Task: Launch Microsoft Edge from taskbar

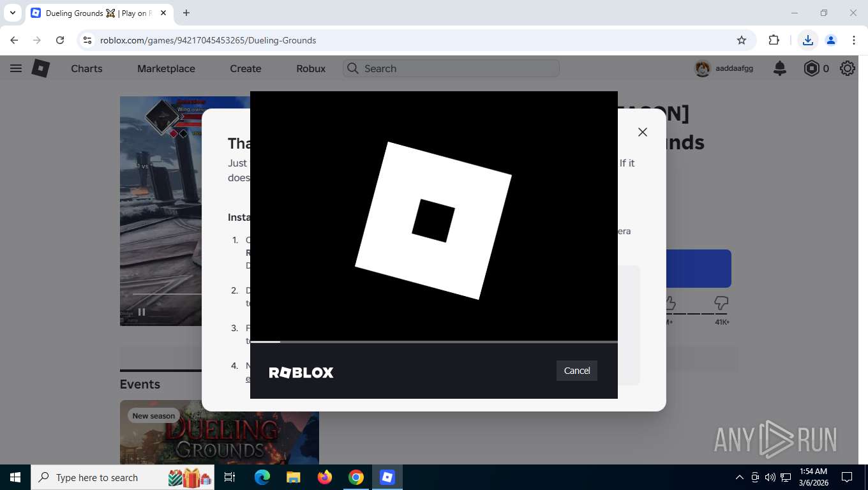Action: coord(262,477)
